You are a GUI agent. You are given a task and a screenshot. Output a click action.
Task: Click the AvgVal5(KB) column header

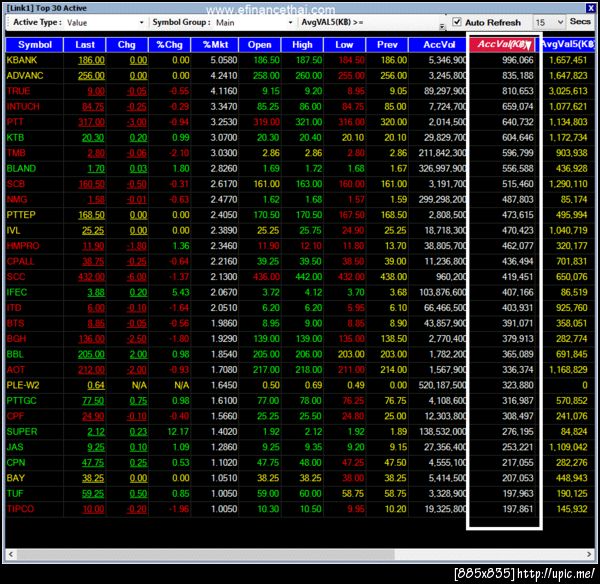[x=568, y=44]
